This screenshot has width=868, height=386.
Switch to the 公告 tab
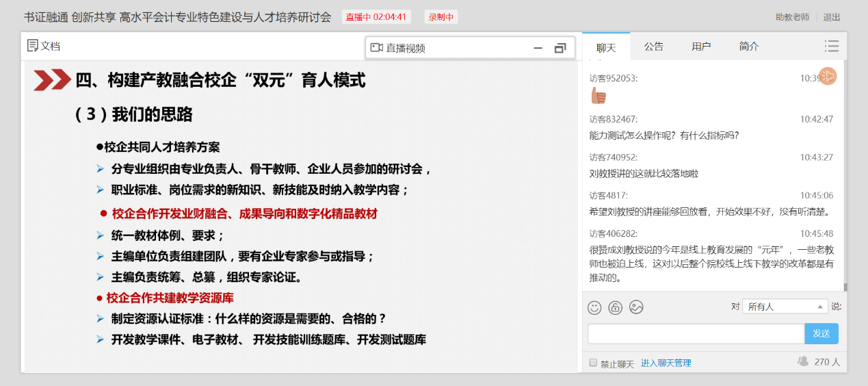tap(654, 47)
